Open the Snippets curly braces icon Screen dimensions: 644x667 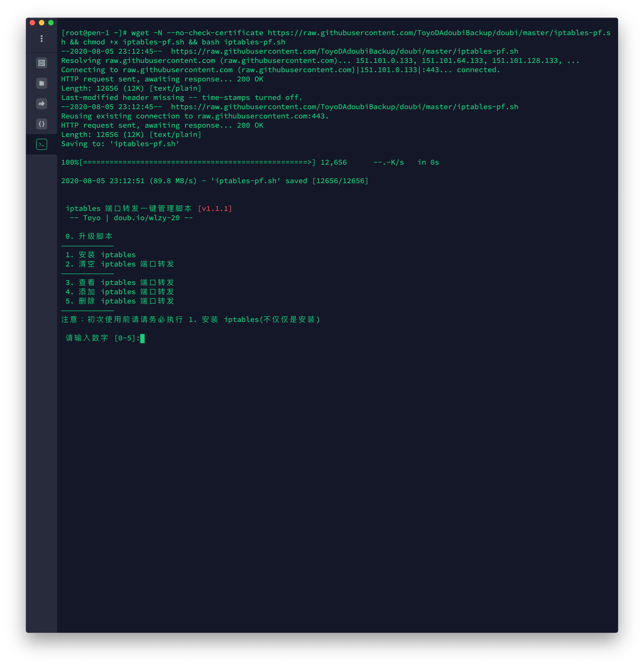(x=42, y=124)
